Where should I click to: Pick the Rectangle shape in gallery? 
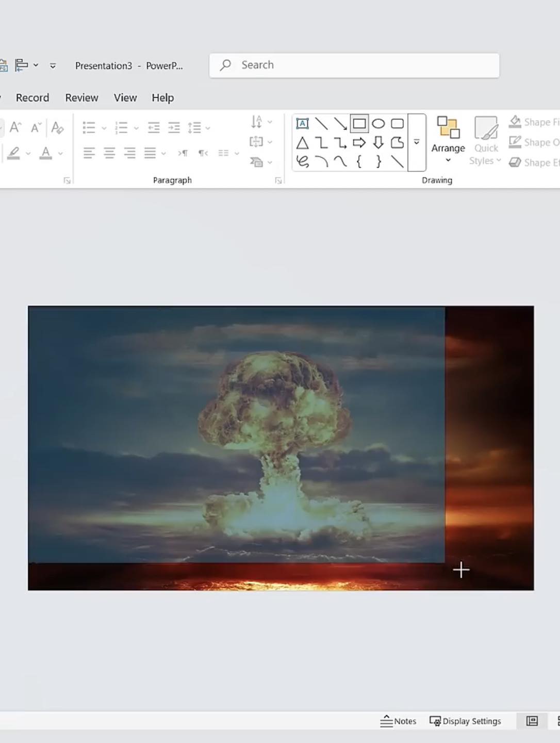click(x=359, y=123)
